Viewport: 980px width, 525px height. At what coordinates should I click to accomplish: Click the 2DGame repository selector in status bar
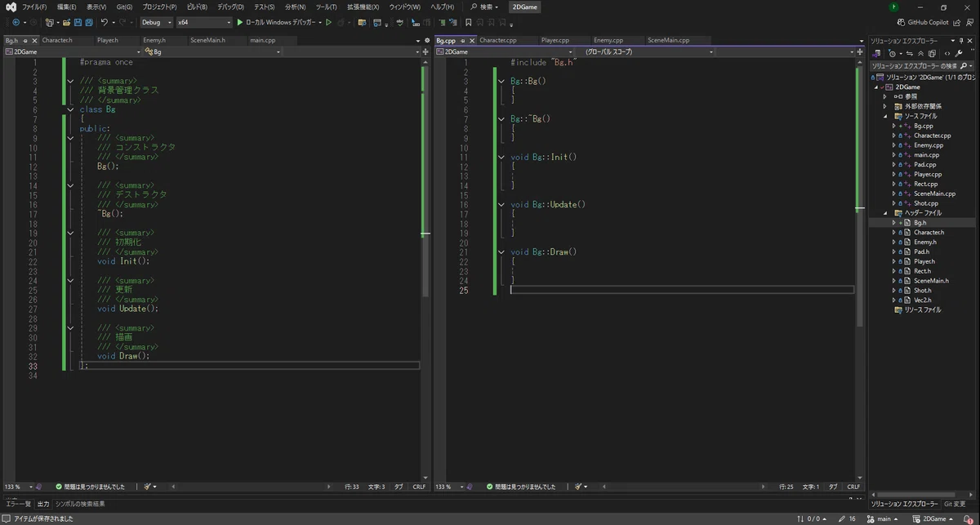pos(933,518)
